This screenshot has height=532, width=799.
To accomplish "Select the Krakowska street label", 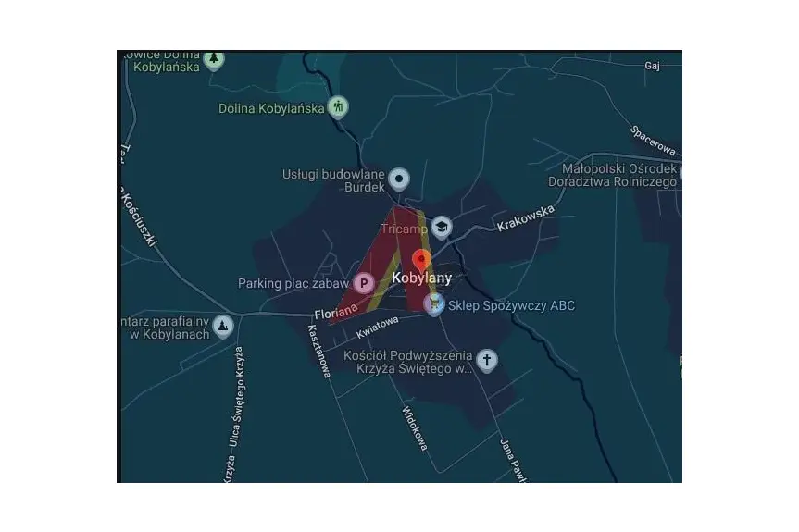I will (x=525, y=218).
